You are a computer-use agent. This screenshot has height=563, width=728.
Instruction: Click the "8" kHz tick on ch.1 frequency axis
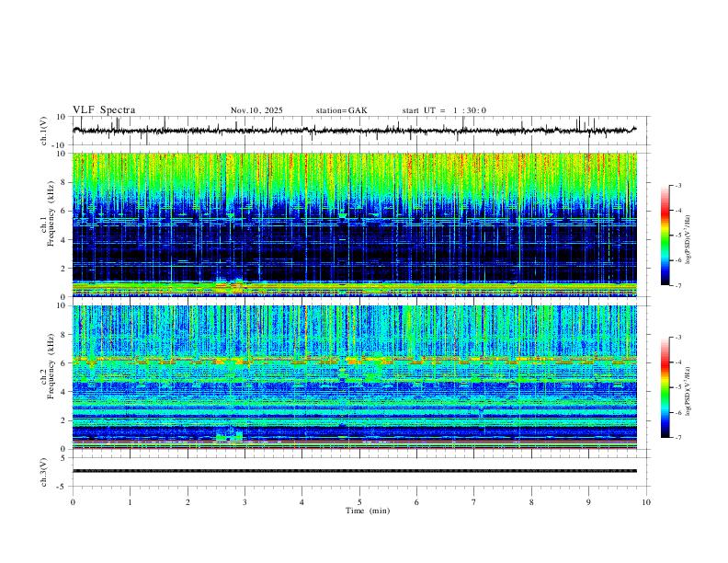[x=63, y=182]
